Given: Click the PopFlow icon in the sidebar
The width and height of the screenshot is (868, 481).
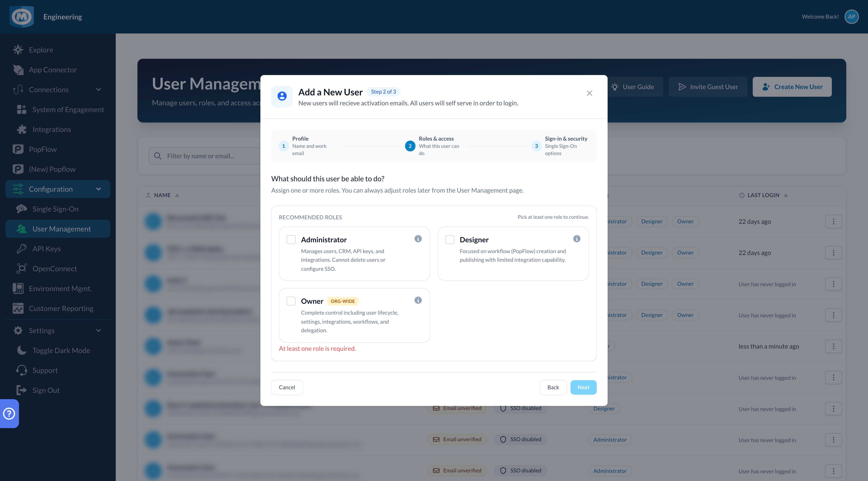Looking at the screenshot, I should 18,149.
